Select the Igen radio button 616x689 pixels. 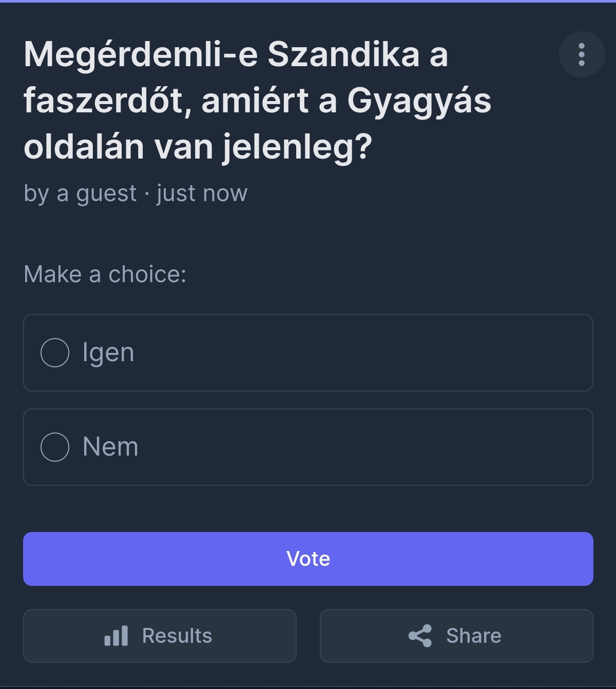[55, 352]
